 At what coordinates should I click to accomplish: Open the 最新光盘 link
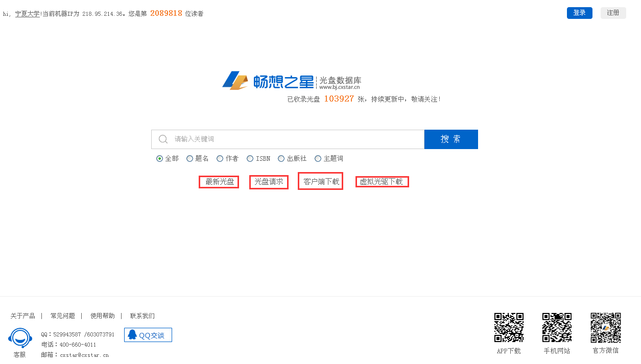[x=219, y=182]
